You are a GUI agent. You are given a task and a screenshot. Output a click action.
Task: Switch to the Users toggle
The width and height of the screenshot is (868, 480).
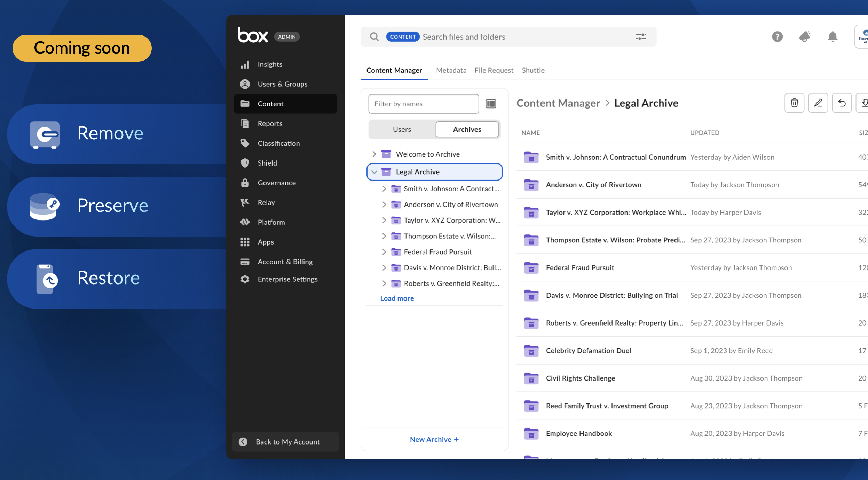[x=402, y=129]
